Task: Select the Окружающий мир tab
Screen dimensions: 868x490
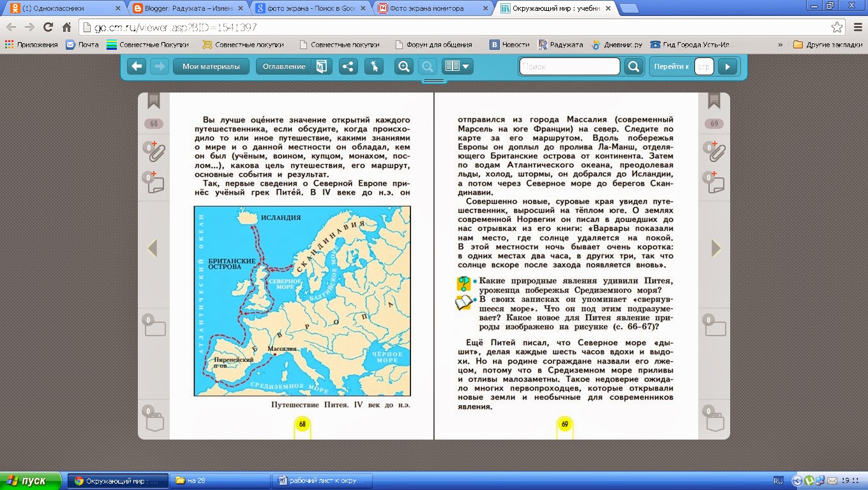Action: [x=554, y=9]
